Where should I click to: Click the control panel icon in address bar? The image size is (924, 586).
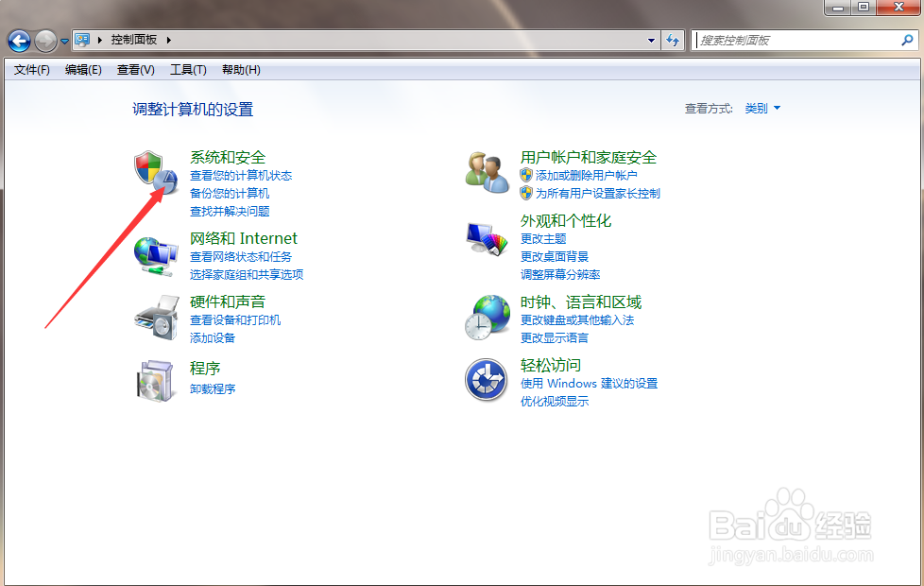pos(82,40)
